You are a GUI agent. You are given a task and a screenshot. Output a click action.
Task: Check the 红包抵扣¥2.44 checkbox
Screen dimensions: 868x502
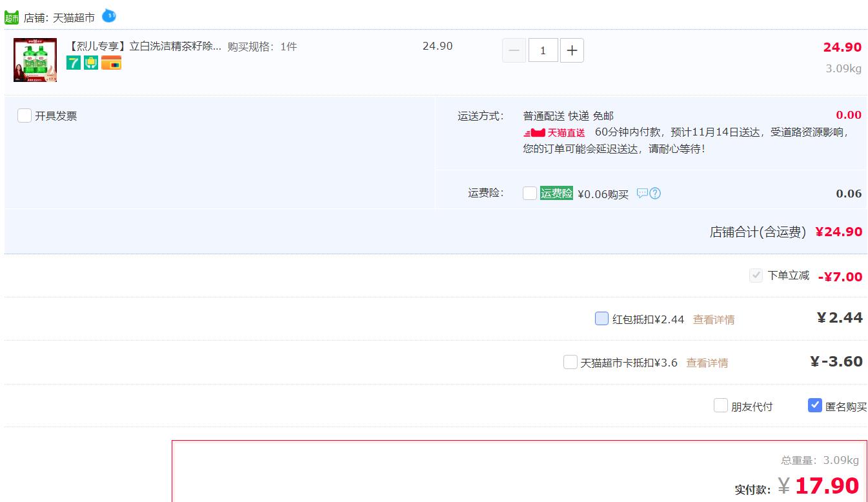[601, 318]
